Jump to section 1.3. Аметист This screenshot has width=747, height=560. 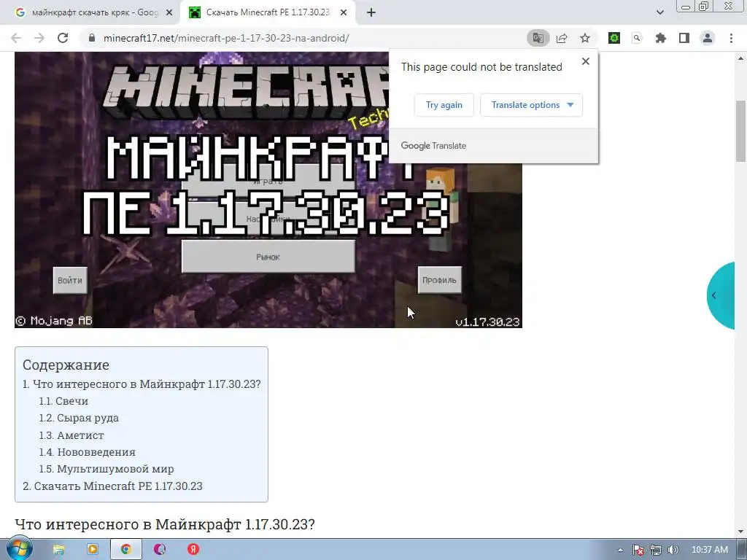[x=71, y=435]
